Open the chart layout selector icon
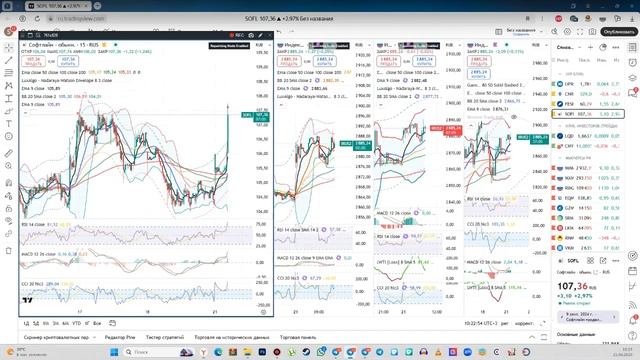Screen dimensions: 640x360 click(498, 31)
